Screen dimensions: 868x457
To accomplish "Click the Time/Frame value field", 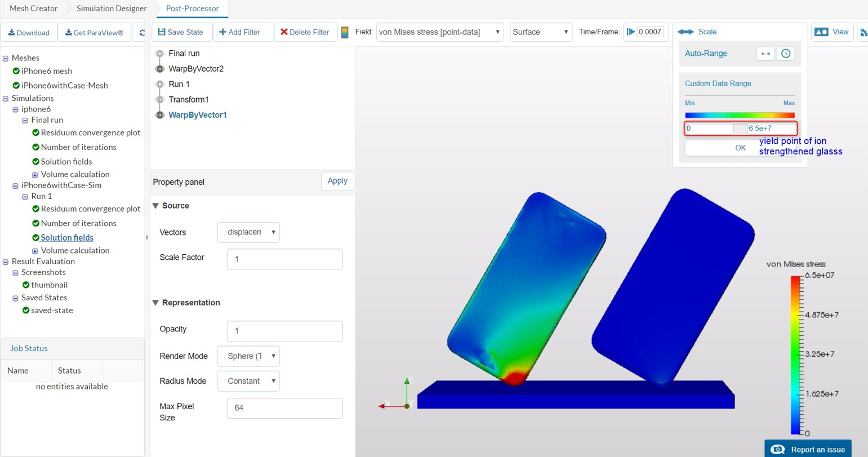I will click(651, 32).
